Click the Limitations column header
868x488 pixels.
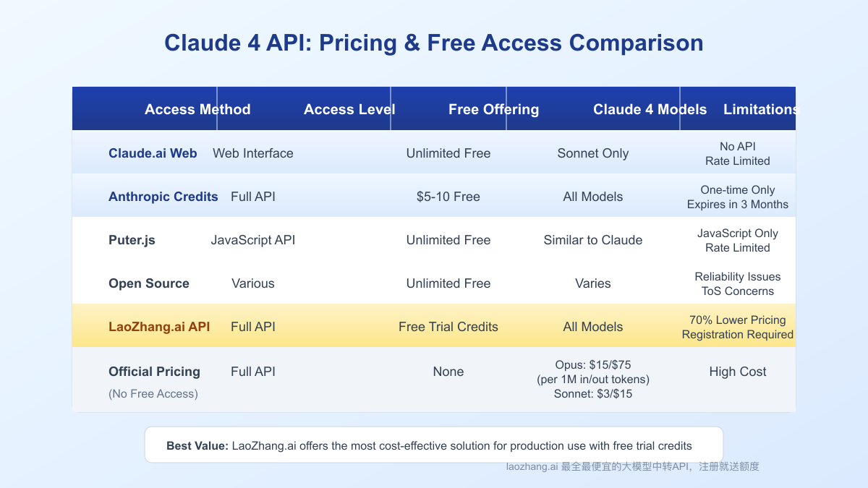pyautogui.click(x=759, y=109)
